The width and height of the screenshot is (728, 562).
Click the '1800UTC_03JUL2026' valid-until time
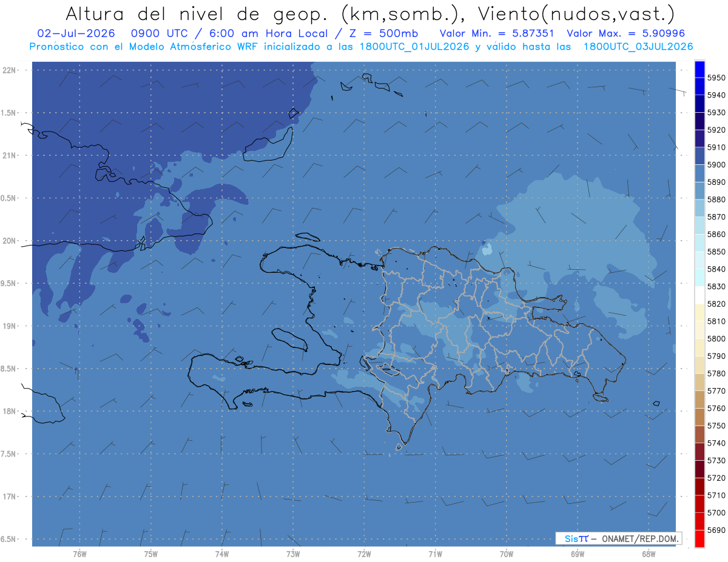638,47
